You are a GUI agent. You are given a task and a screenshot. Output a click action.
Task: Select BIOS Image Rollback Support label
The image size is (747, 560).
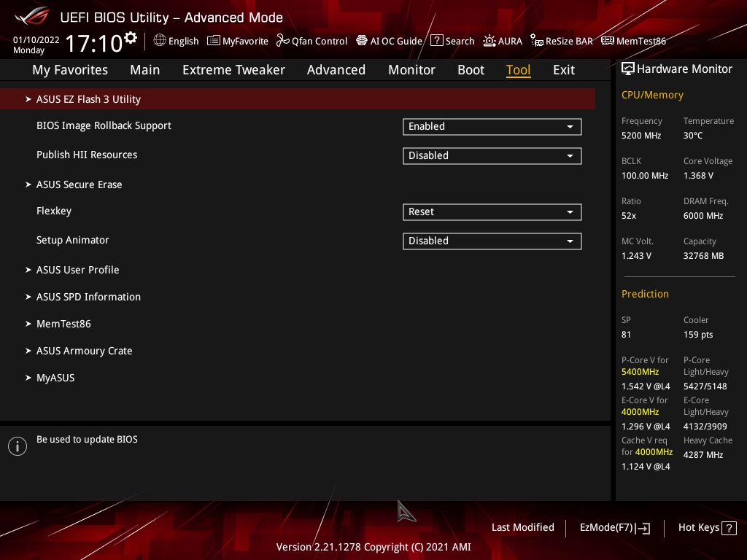(104, 125)
